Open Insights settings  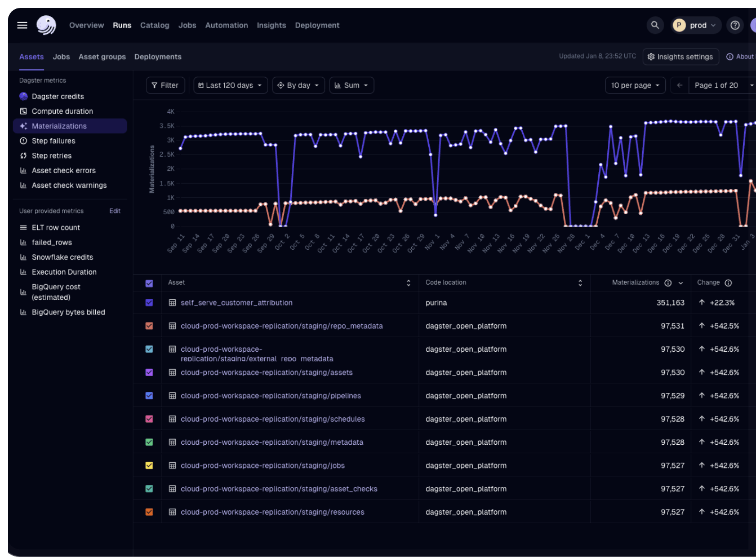681,56
